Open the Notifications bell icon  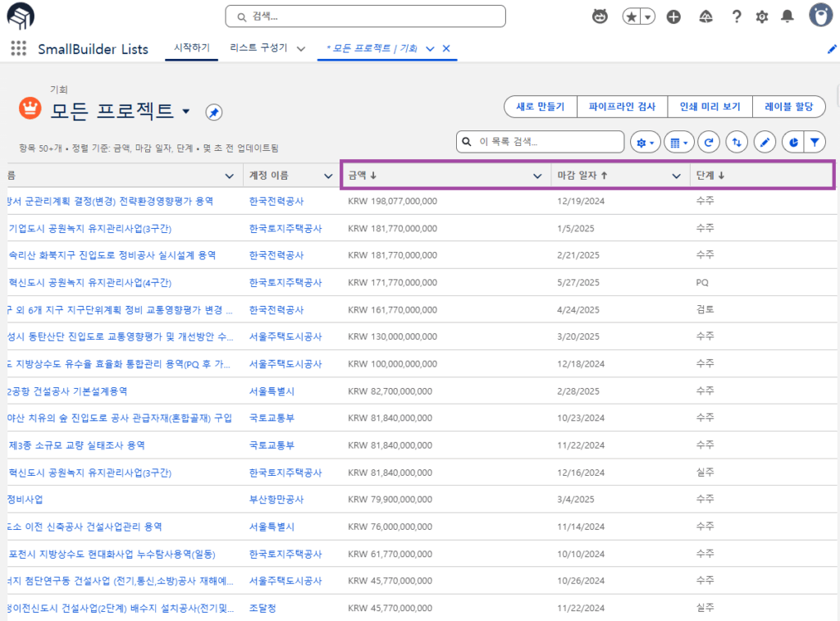[x=787, y=16]
